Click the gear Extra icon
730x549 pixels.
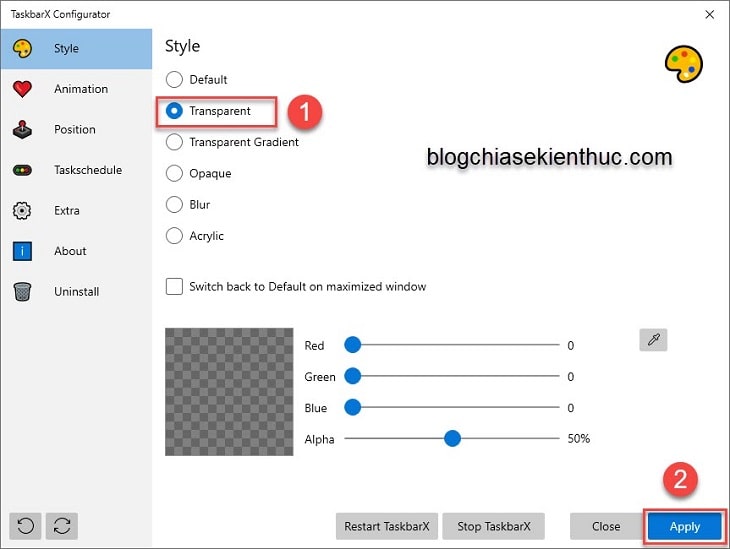[22, 210]
